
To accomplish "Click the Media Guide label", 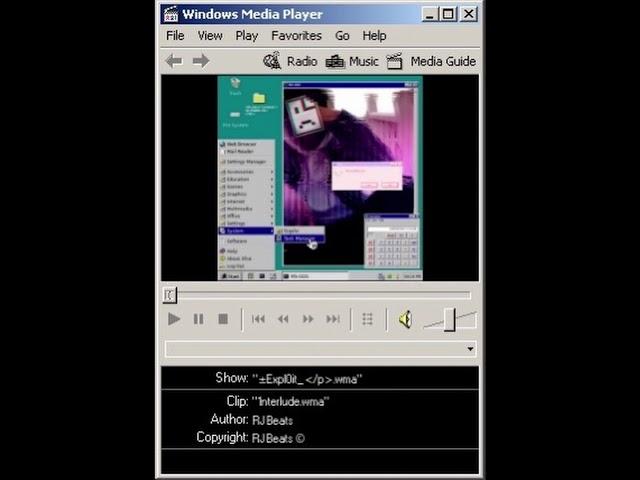I will pyautogui.click(x=443, y=62).
